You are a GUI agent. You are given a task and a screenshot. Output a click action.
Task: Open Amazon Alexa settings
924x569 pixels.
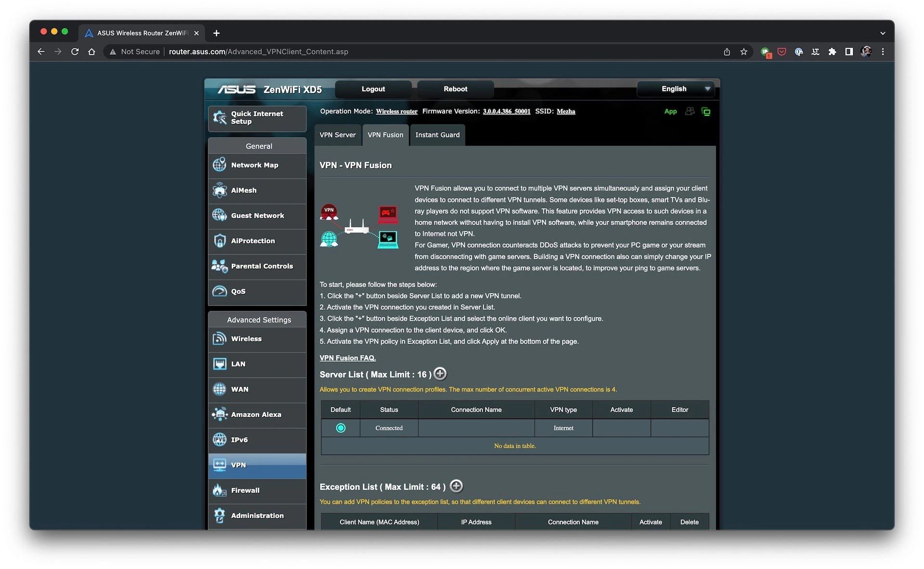click(257, 415)
